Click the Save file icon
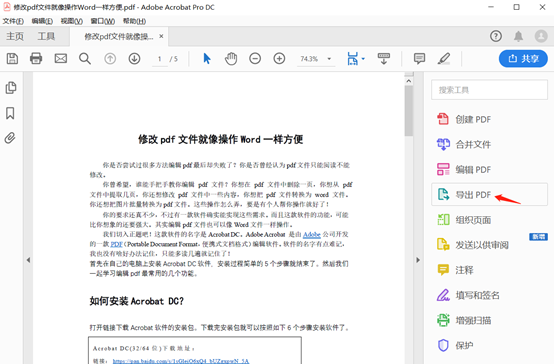This screenshot has width=554, height=364. pyautogui.click(x=12, y=58)
